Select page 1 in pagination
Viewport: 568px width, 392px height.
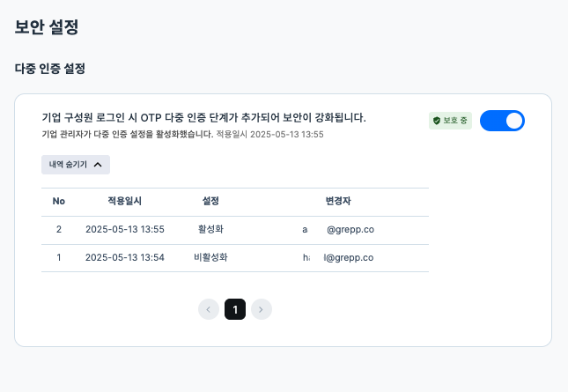[x=235, y=309]
